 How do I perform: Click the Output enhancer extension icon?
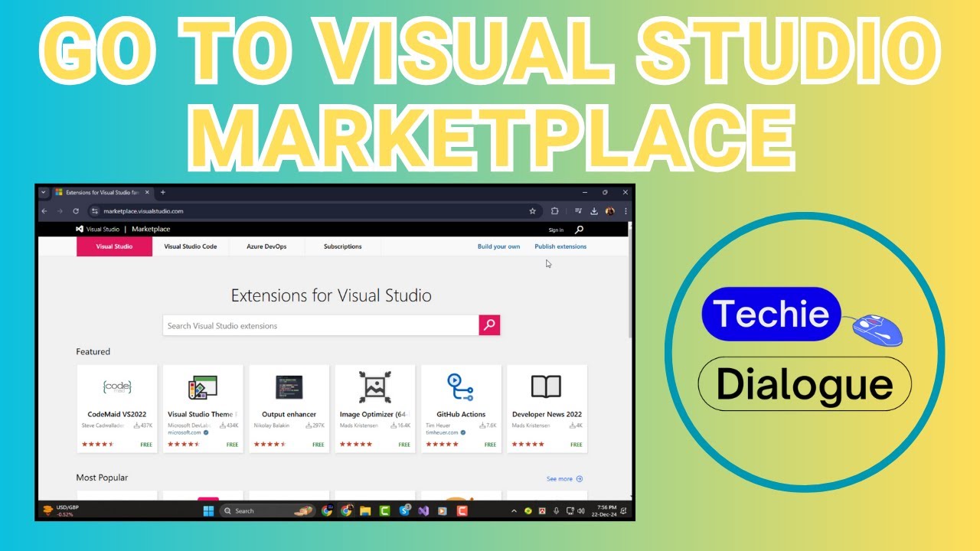click(x=289, y=387)
